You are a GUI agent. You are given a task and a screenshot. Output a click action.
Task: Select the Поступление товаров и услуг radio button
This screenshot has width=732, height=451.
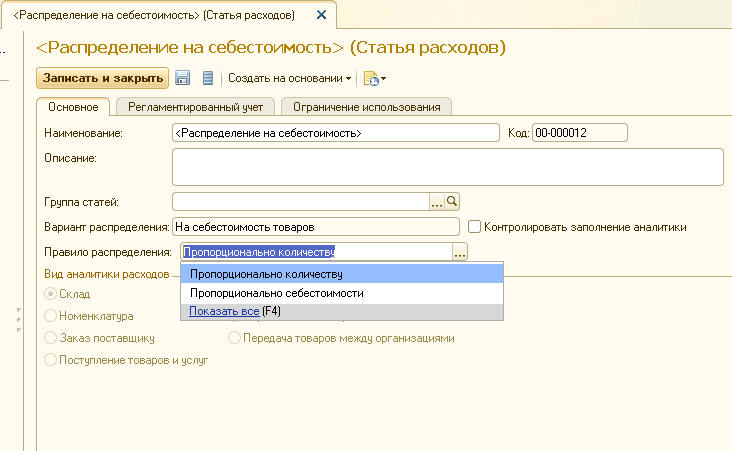tap(50, 359)
